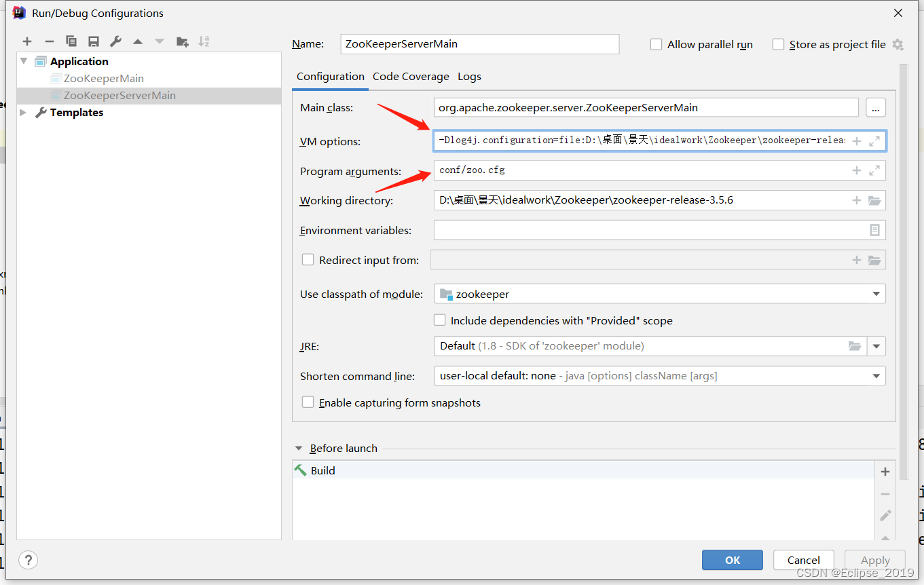The height and width of the screenshot is (585, 924).
Task: Switch to the Configuration tab
Action: coord(331,77)
